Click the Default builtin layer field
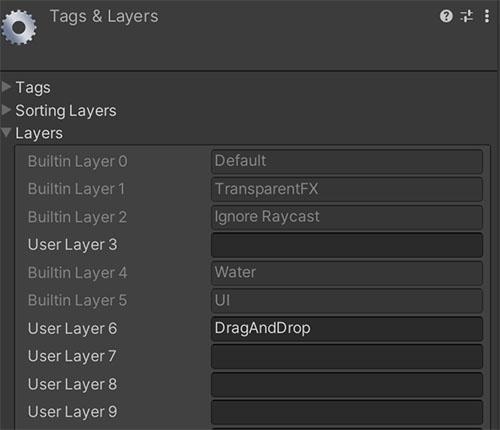 [x=347, y=161]
